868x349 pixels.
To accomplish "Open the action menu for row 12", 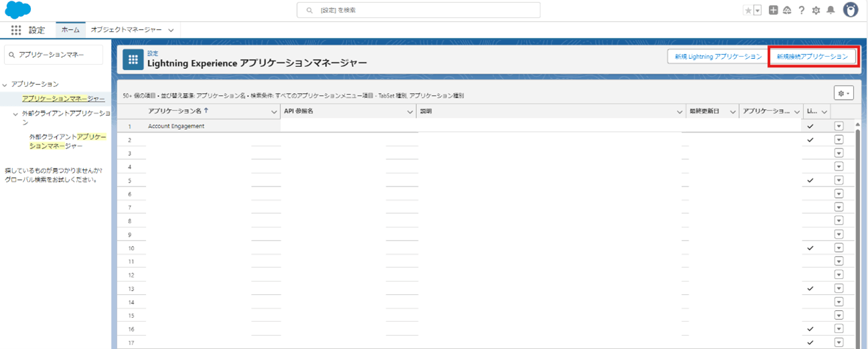I will (839, 275).
